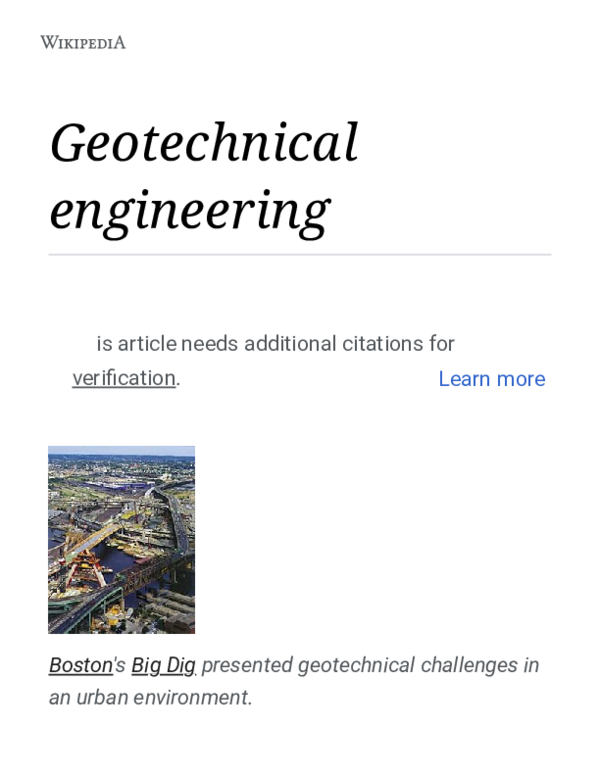Click the word "urban" in the caption

(x=102, y=697)
